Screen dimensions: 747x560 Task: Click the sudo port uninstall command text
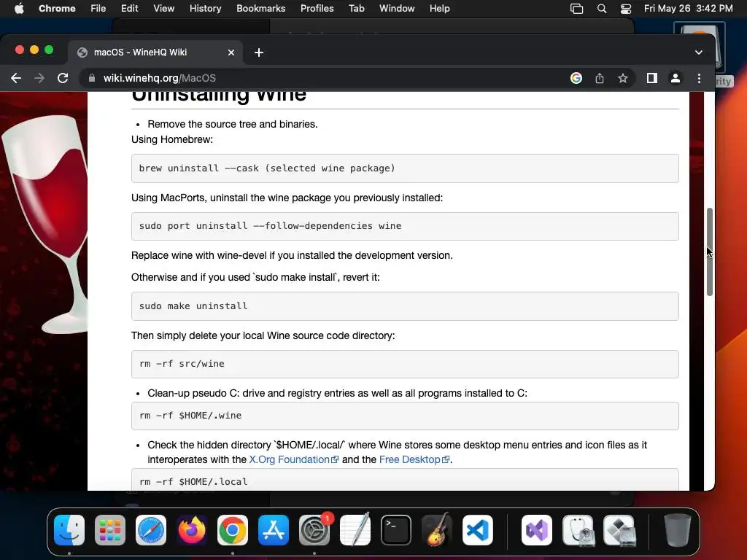click(x=270, y=226)
